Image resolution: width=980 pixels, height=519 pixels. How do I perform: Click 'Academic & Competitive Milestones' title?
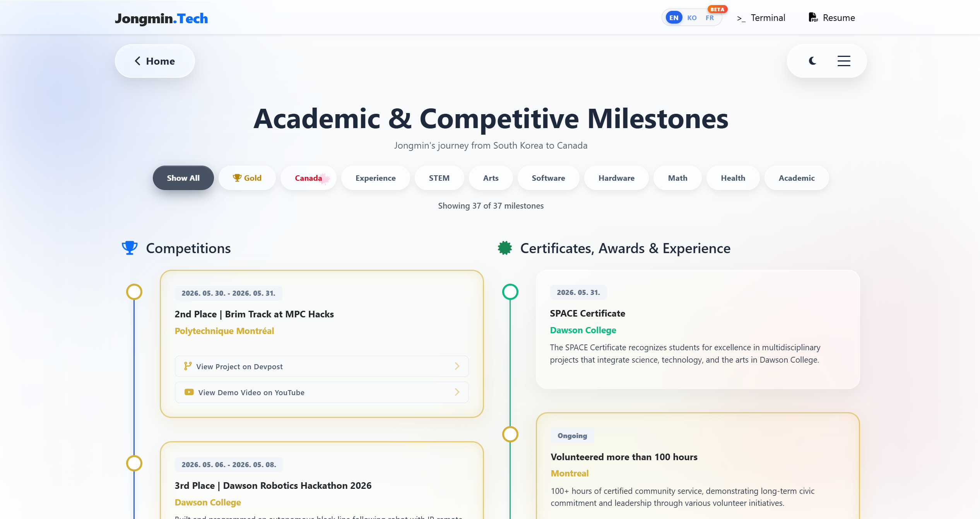point(491,118)
